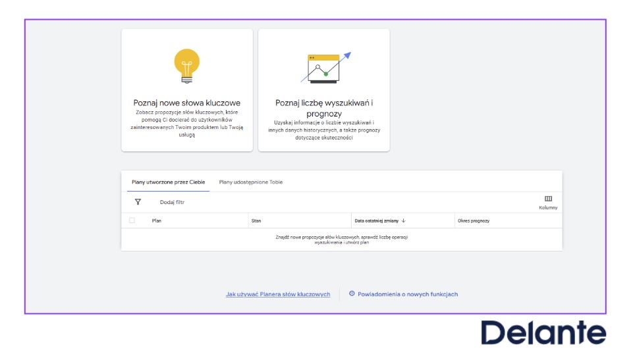Viewport: 633px width, 364px height.
Task: Click the info icon beside Powiadomienia
Action: pos(352,294)
